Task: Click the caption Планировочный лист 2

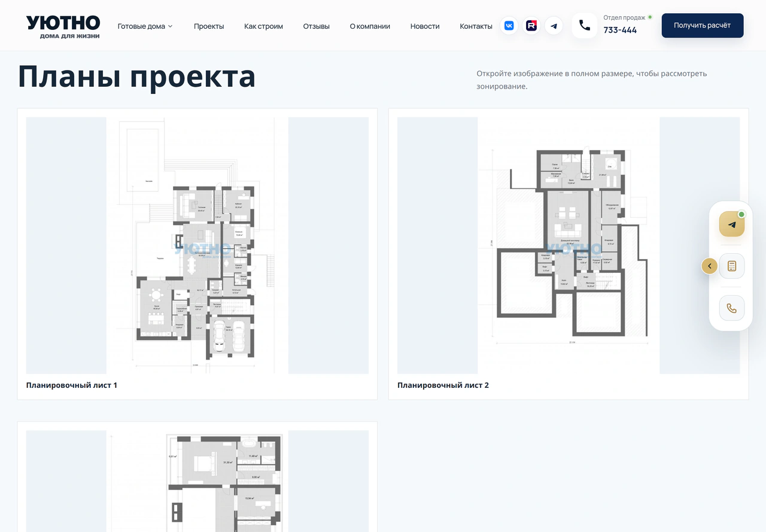Action: (x=443, y=385)
